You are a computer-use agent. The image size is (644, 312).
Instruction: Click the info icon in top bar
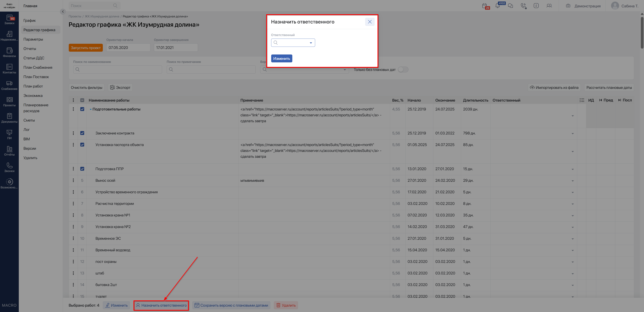coord(536,6)
